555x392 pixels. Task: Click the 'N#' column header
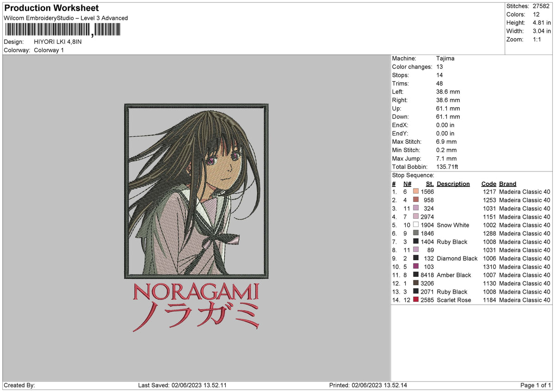(x=407, y=184)
